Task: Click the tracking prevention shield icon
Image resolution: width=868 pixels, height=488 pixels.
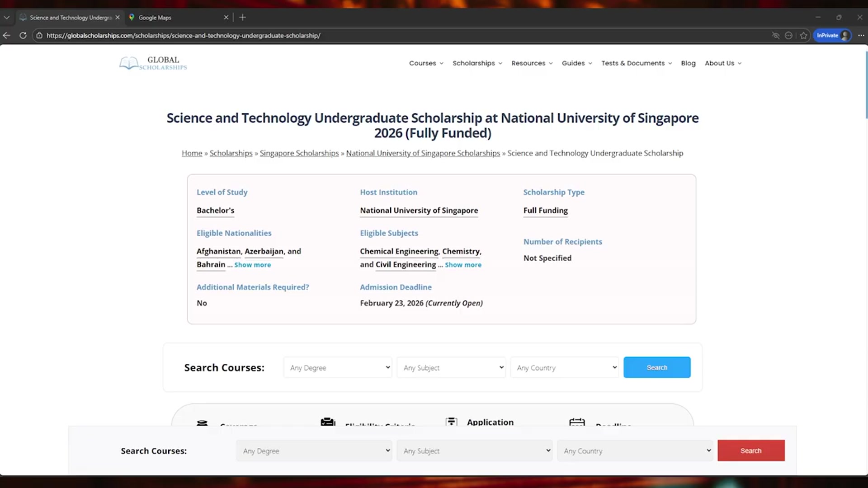Action: (x=776, y=35)
